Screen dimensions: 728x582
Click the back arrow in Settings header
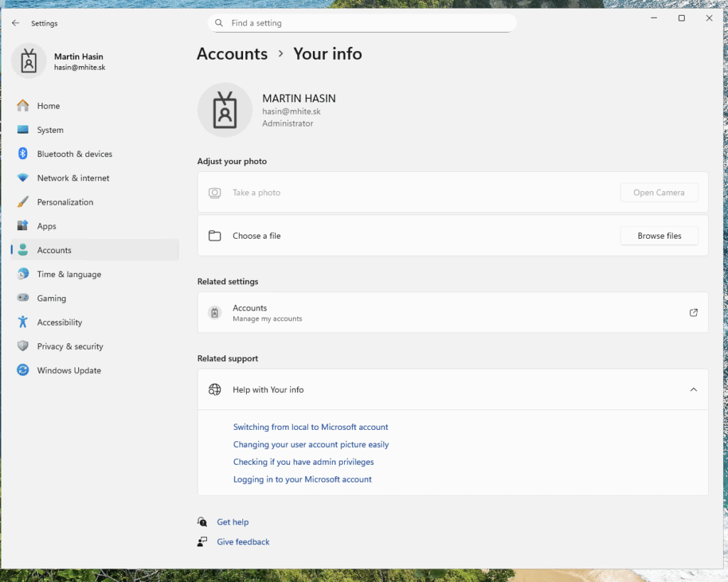[x=16, y=23]
